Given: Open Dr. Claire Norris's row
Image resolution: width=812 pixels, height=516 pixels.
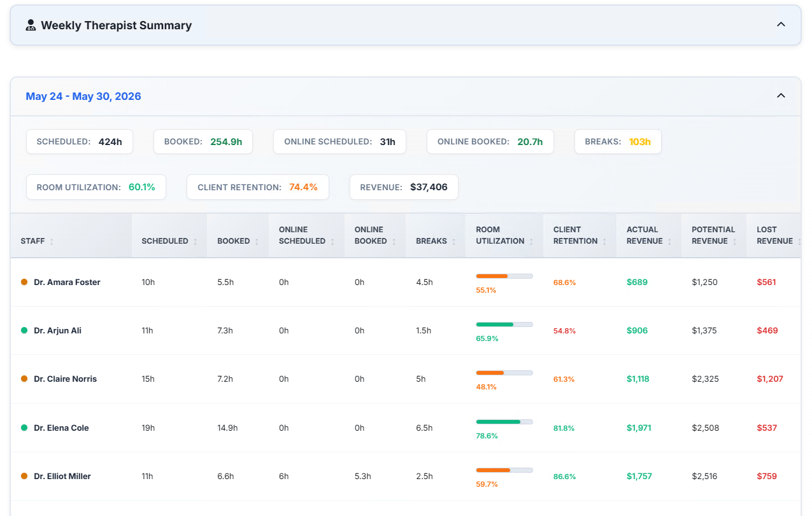Looking at the screenshot, I should [x=406, y=379].
